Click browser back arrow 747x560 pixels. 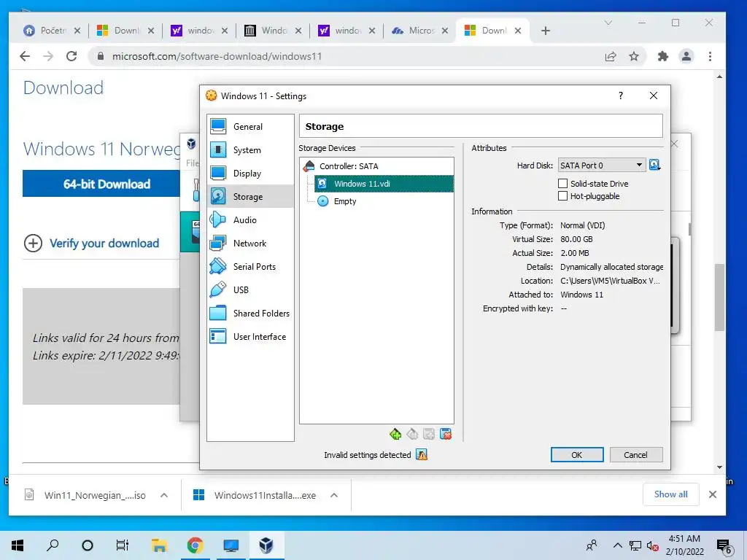click(25, 56)
